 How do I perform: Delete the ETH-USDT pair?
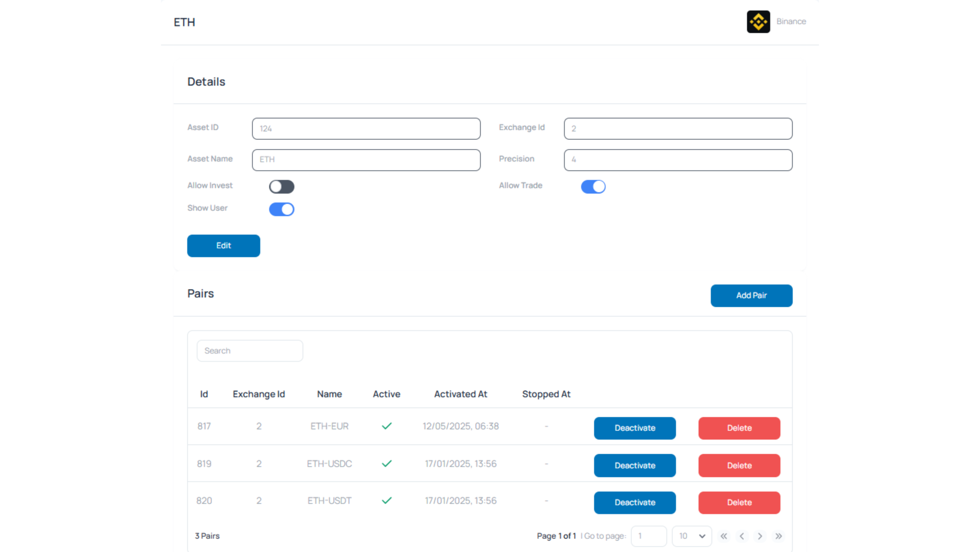739,502
